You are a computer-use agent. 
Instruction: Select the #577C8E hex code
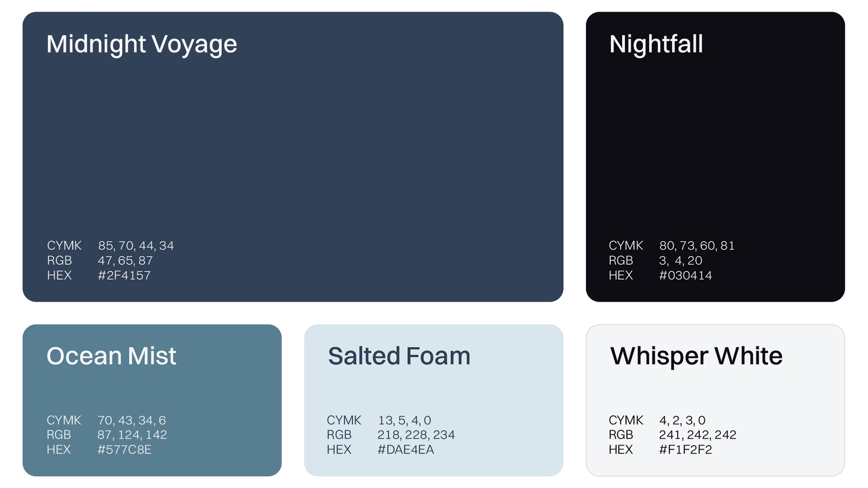[x=124, y=450]
